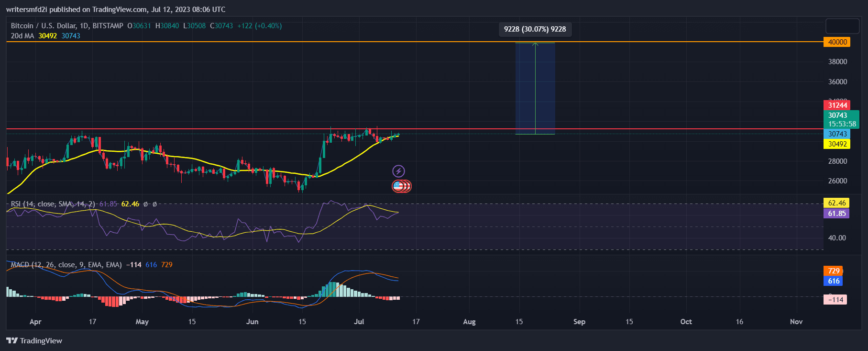Select the blue shaded price range rectangle

(x=535, y=89)
